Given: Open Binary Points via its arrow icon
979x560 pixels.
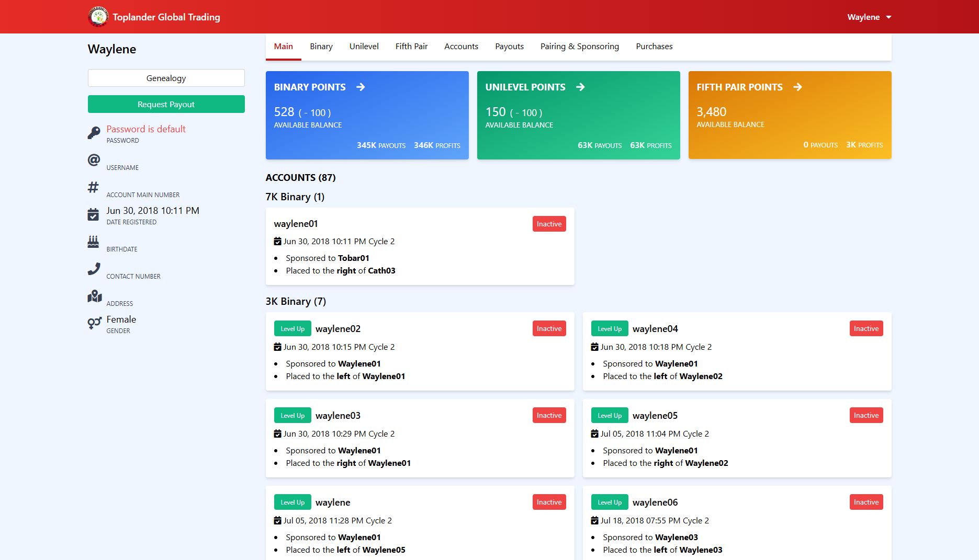Looking at the screenshot, I should tap(361, 87).
